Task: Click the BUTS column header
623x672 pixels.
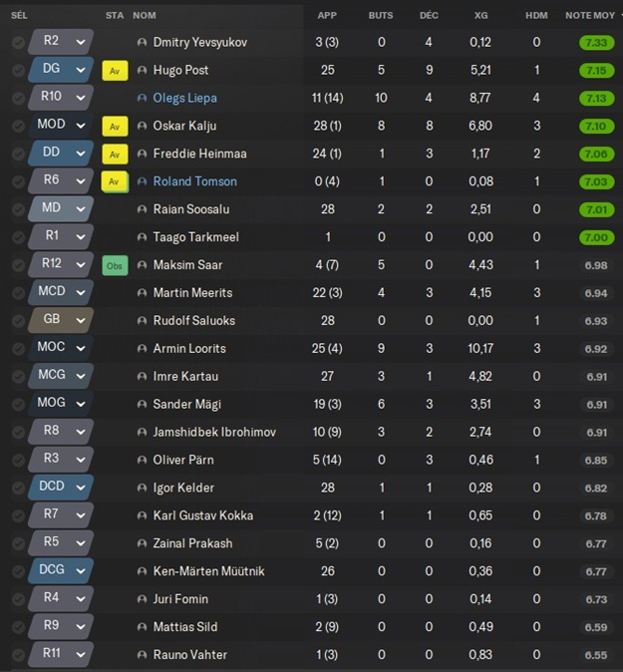Action: tap(381, 15)
